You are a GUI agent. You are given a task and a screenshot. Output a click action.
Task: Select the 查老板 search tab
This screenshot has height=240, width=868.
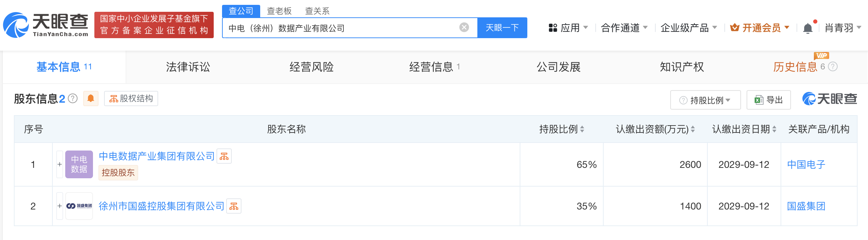coord(279,11)
